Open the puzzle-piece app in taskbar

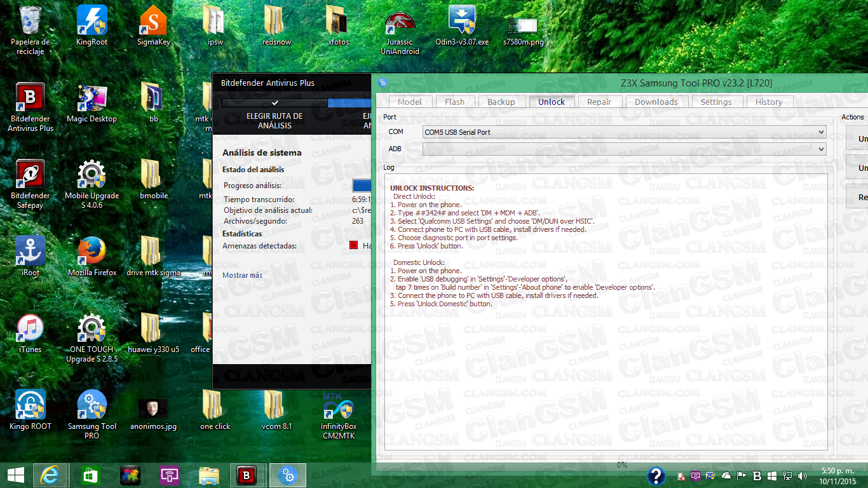pyautogui.click(x=130, y=475)
